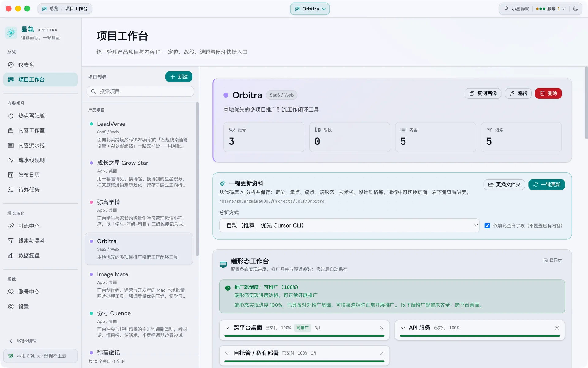The width and height of the screenshot is (588, 368).
Task: Select LeadVerse project in list
Action: click(139, 134)
